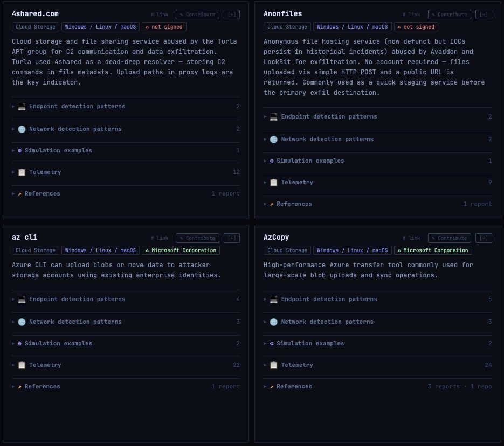Image resolution: width=504 pixels, height=446 pixels.
Task: Click globe icon in 4shared.com Network detection row
Action: coord(22,129)
